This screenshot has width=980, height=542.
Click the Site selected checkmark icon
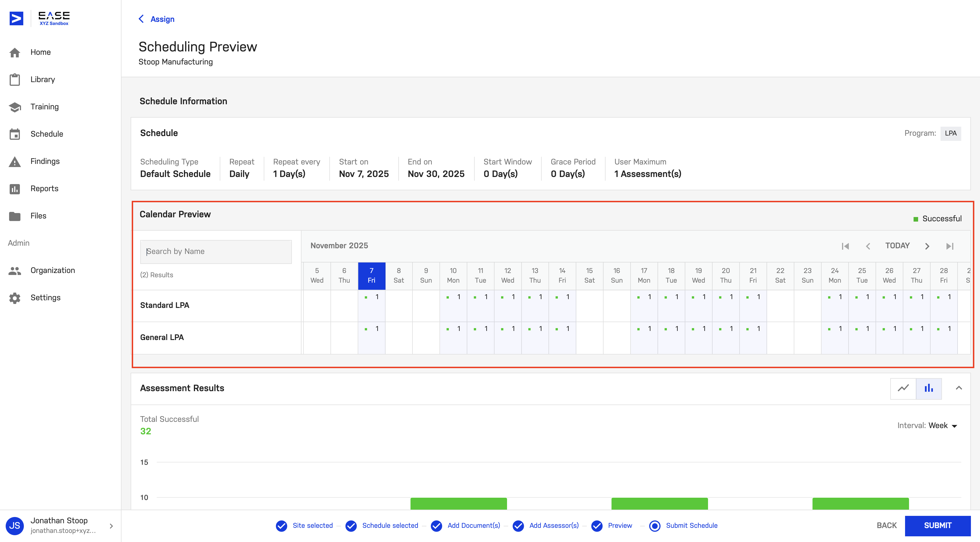(x=282, y=526)
